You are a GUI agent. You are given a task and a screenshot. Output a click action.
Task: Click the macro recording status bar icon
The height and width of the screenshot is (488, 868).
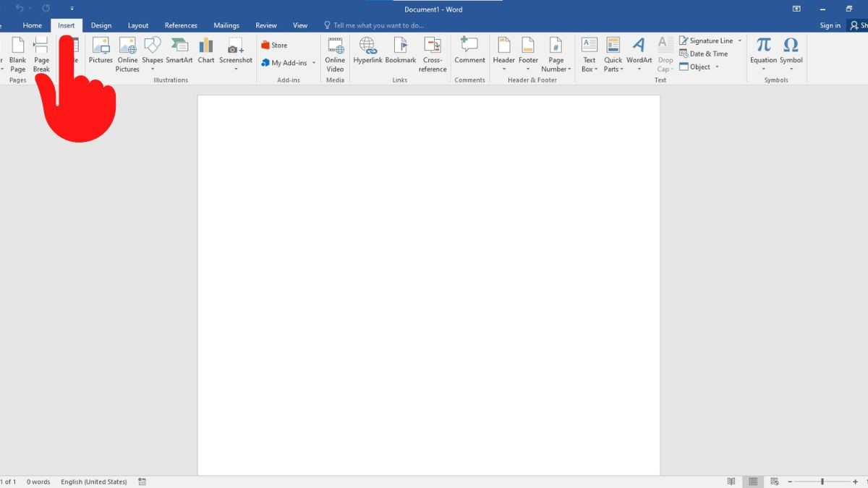142,481
